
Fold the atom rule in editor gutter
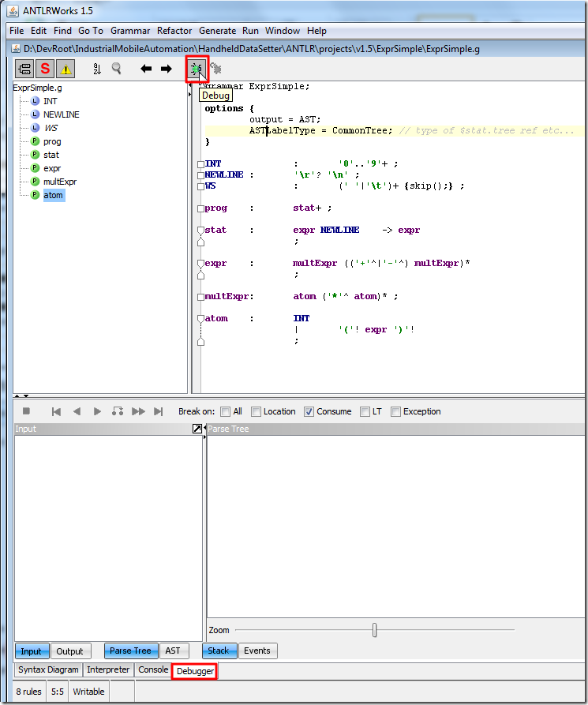[200, 319]
